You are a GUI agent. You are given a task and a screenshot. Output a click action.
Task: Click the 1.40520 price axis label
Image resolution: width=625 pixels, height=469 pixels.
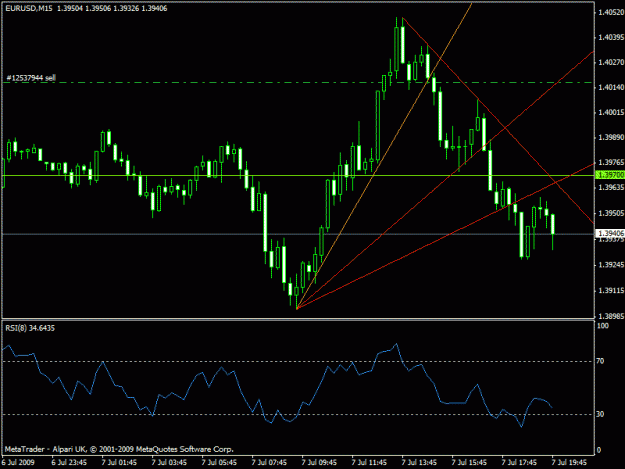coord(611,13)
